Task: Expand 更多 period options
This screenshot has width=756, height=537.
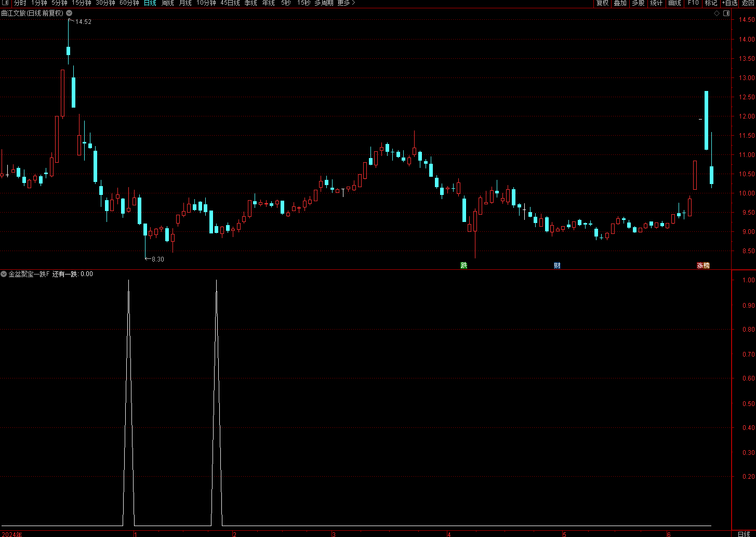Action: [x=346, y=3]
